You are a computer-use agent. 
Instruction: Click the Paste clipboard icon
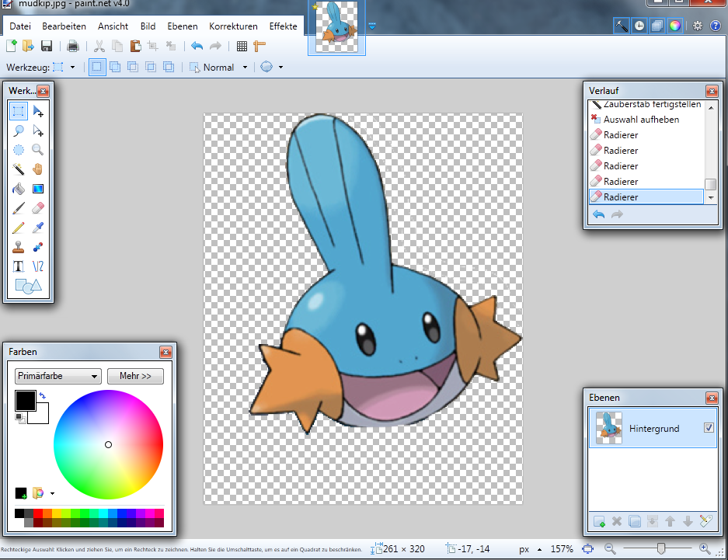(x=135, y=46)
